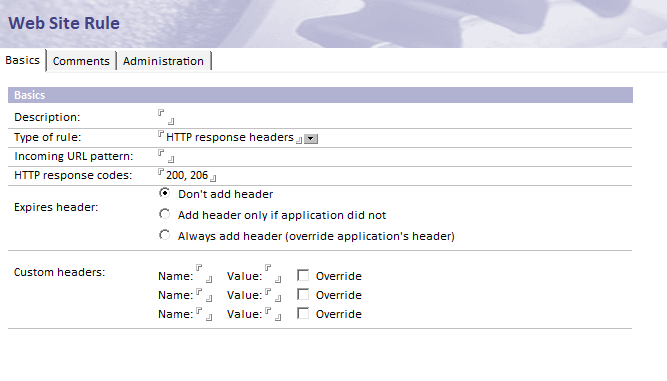Click the third custom header Value field
The image size is (667, 381).
(273, 314)
